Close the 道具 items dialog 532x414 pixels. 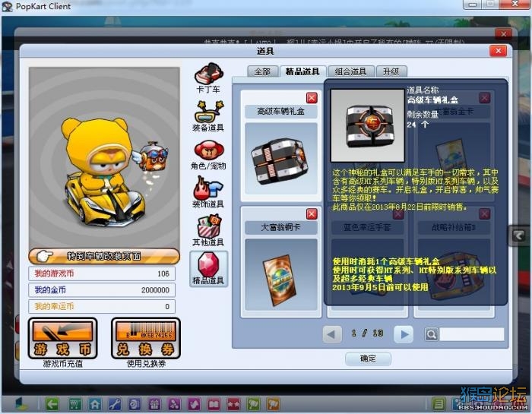(x=498, y=51)
